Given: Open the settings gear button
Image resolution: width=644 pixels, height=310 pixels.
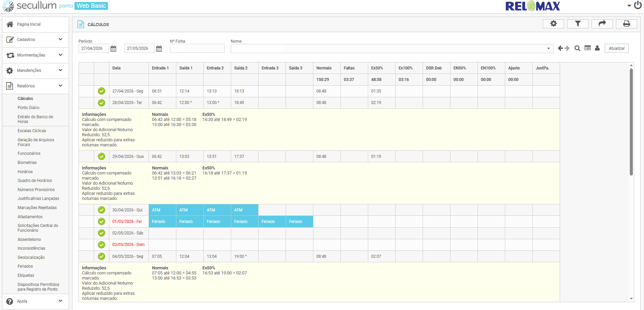Looking at the screenshot, I should coord(553,24).
